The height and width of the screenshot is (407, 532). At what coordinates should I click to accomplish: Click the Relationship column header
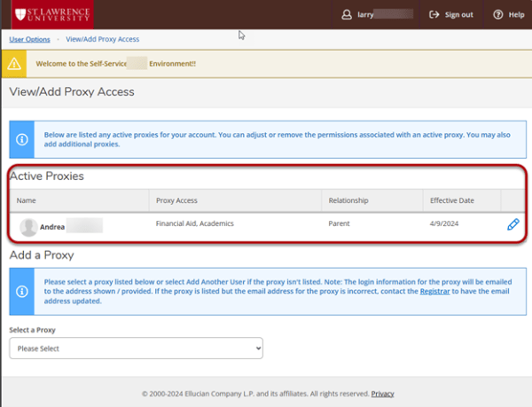[348, 200]
